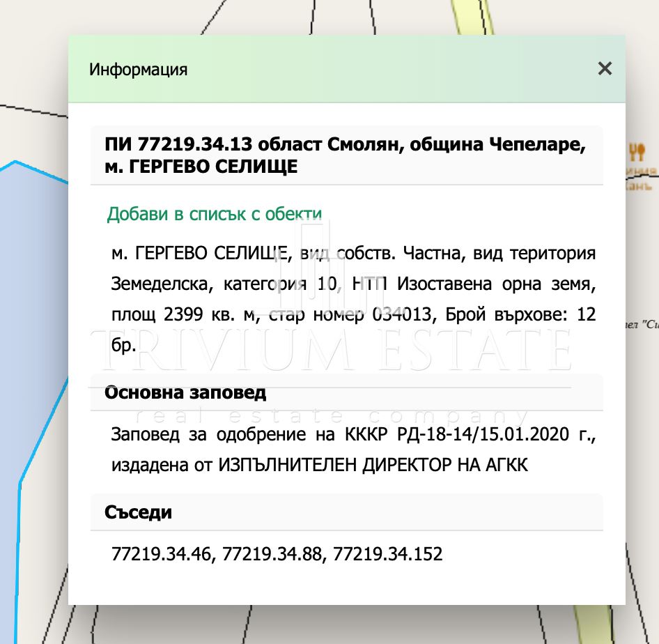This screenshot has height=644, width=659.
Task: Click the blue highlighted parcel on the map
Action: pyautogui.click(x=31, y=337)
